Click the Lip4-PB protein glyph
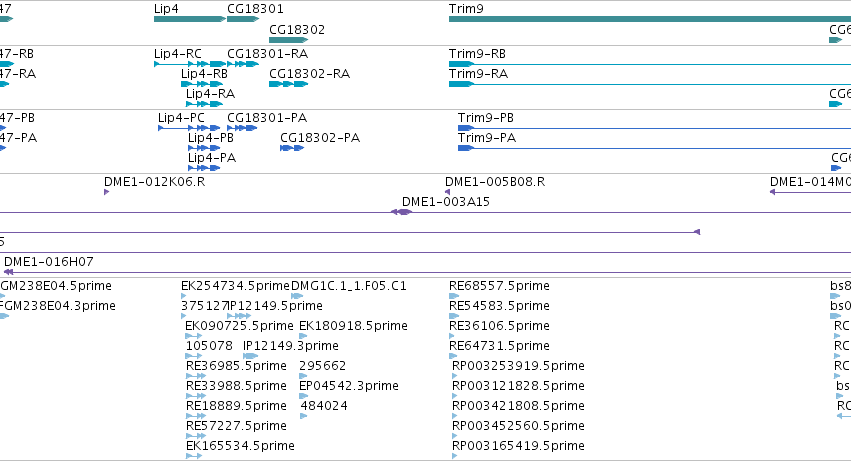This screenshot has width=851, height=461. coord(204,148)
